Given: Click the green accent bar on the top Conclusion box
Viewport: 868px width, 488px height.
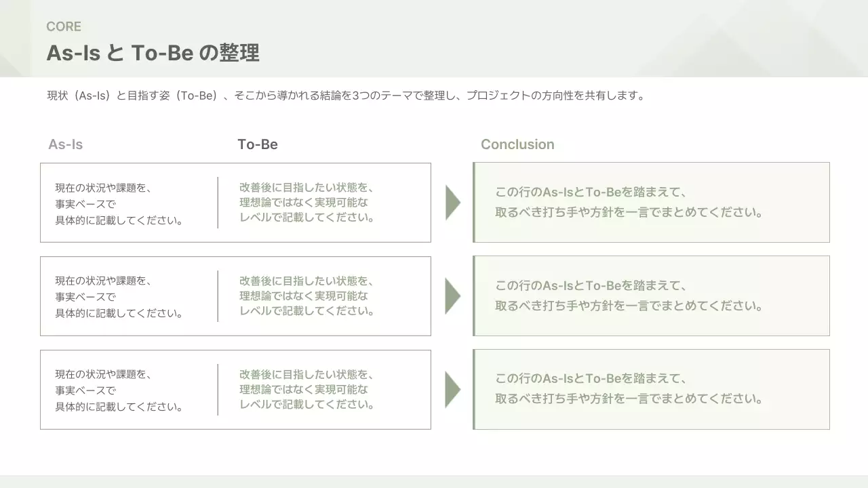Looking at the screenshot, I should (474, 202).
